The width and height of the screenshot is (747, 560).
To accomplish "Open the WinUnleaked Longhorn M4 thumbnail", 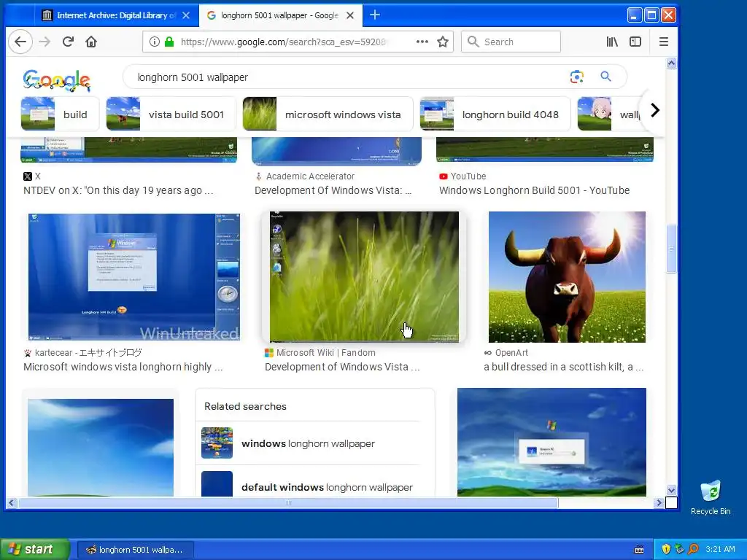I will pos(134,277).
